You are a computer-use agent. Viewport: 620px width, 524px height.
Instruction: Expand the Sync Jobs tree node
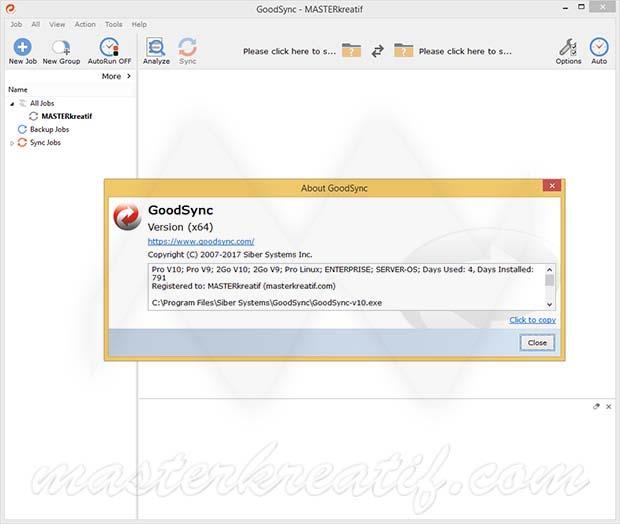(x=12, y=143)
